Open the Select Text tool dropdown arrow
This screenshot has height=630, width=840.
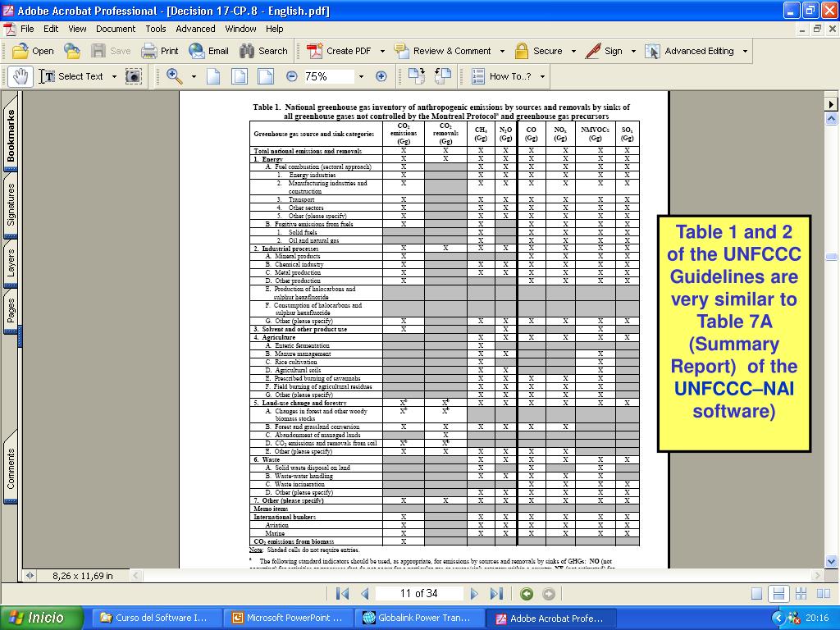coord(114,77)
